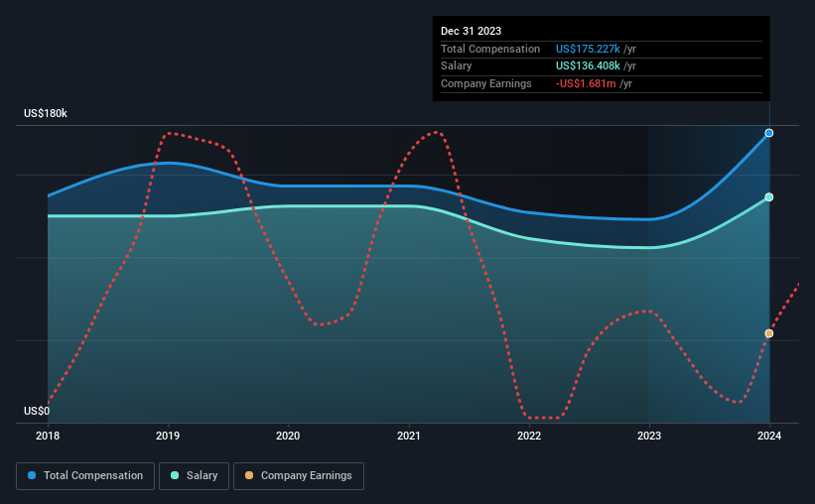Click the 2023 x-axis label
Viewport: 815px width, 504px height.
click(649, 436)
